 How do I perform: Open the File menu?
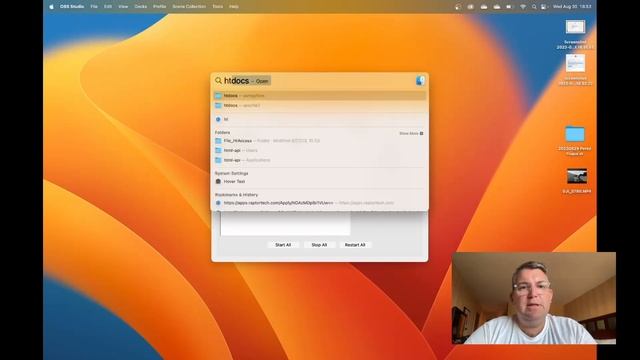pyautogui.click(x=94, y=7)
